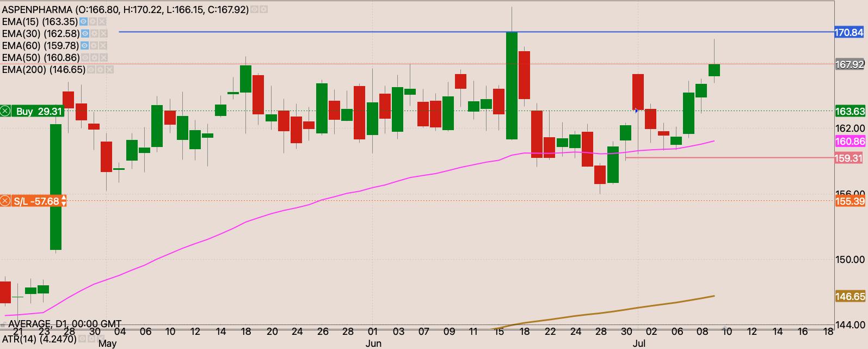Click the gear icon next to EMA(200)
868x349 pixels.
(100, 70)
